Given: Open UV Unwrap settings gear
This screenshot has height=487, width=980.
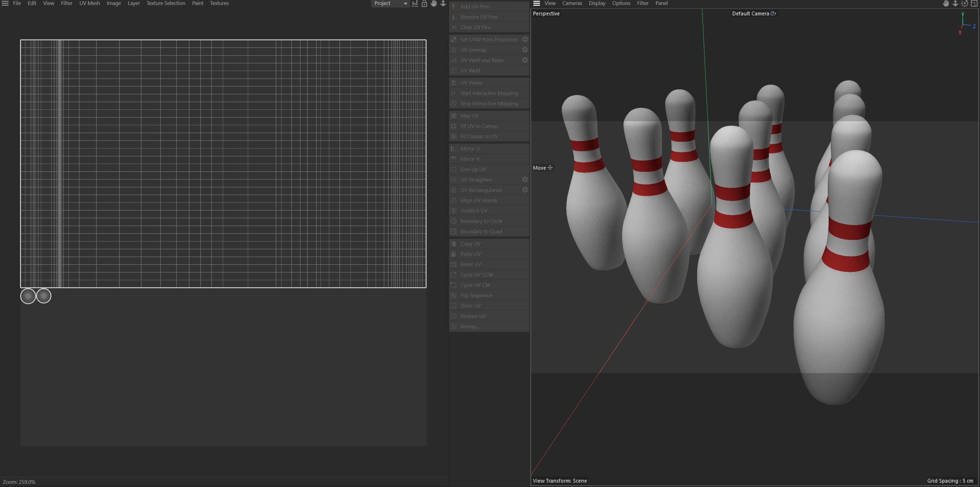Looking at the screenshot, I should 525,50.
